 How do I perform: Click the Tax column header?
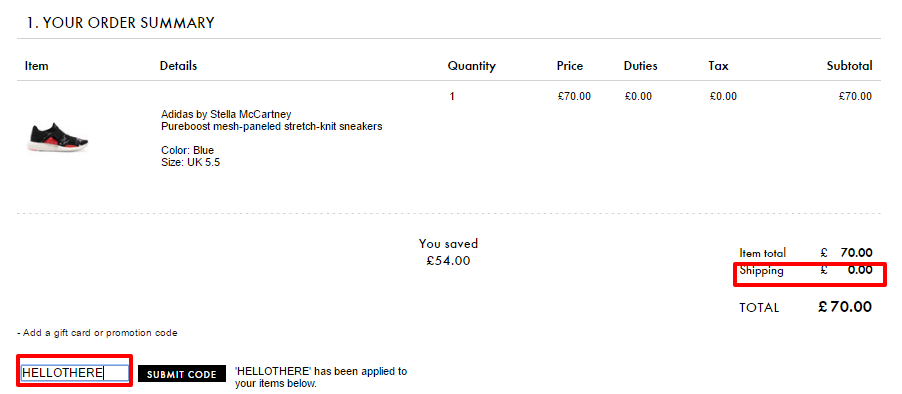[x=718, y=66]
